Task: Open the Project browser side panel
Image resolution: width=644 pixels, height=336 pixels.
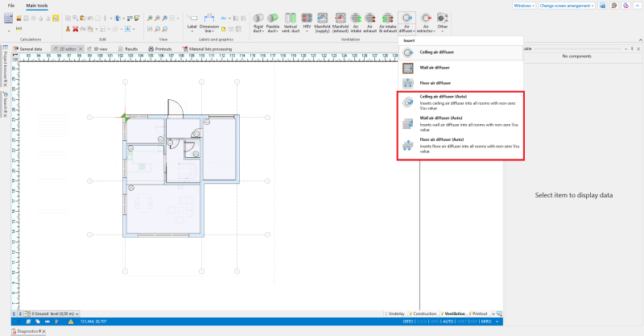Action: click(5, 66)
